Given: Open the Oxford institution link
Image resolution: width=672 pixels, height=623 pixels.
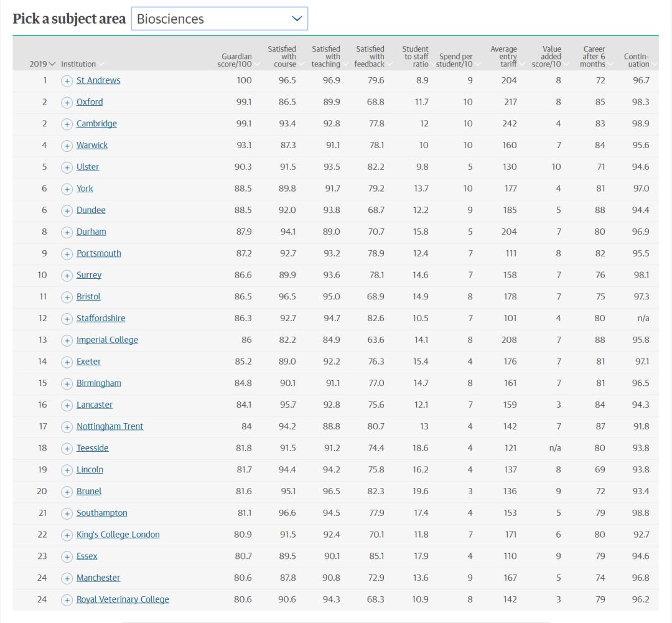Looking at the screenshot, I should [90, 102].
